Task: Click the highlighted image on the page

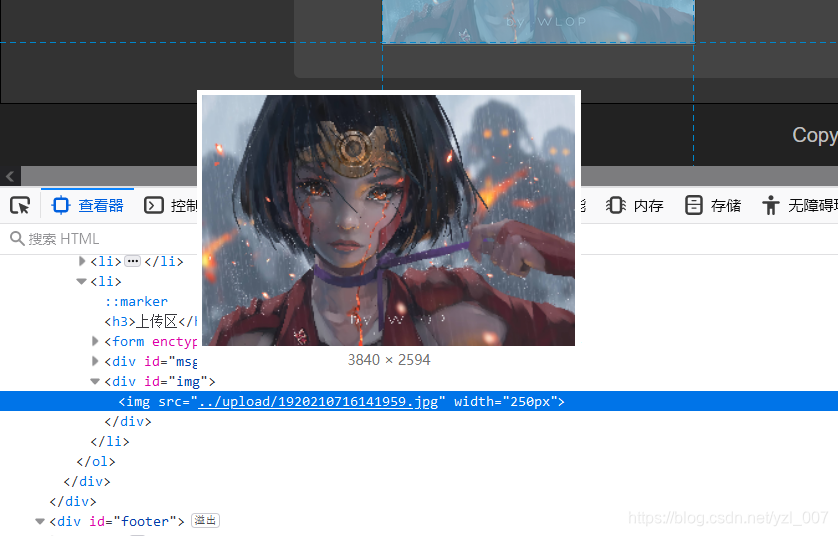Action: [x=538, y=21]
